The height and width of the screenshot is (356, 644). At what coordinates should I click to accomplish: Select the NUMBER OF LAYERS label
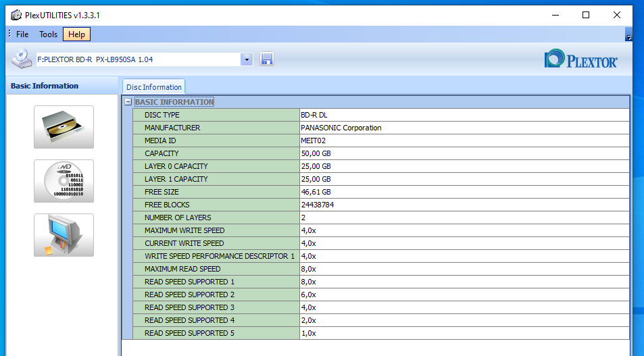pyautogui.click(x=216, y=218)
